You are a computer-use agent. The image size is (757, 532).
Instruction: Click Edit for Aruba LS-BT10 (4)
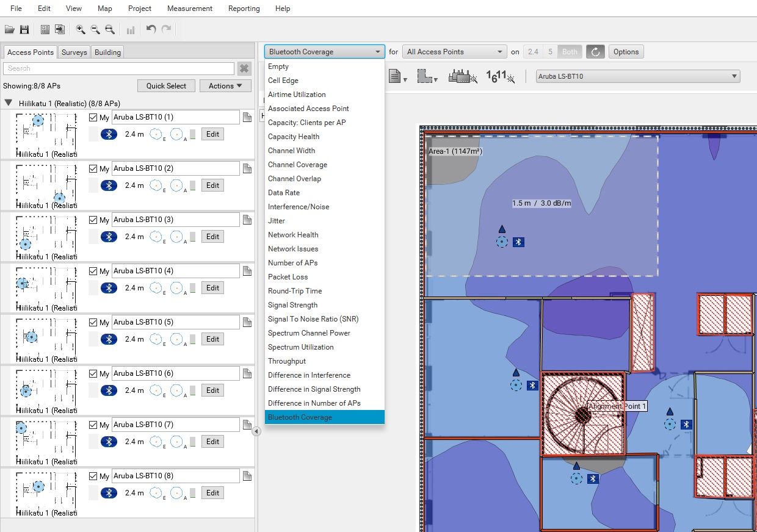(212, 288)
